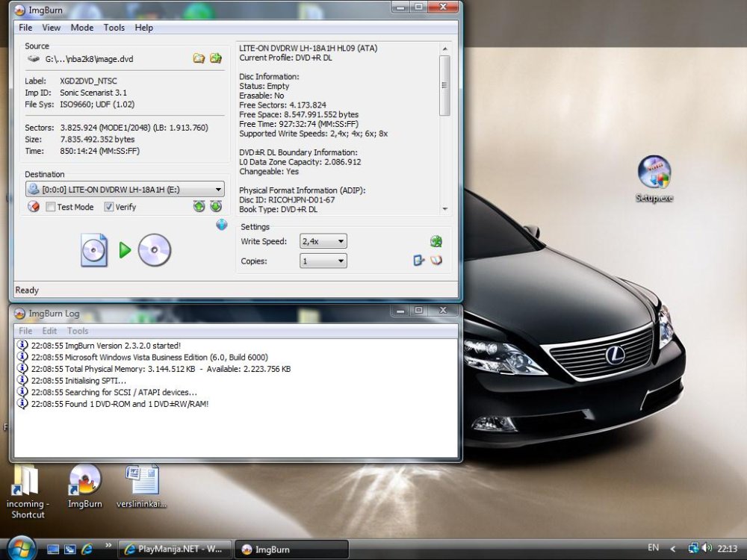Click the erase disc icon beside Test Mode
The height and width of the screenshot is (560, 747).
pos(34,207)
